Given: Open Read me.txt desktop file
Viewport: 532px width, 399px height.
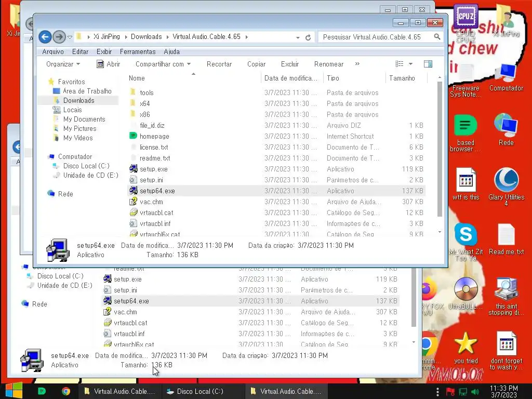Looking at the screenshot, I should coord(506,239).
